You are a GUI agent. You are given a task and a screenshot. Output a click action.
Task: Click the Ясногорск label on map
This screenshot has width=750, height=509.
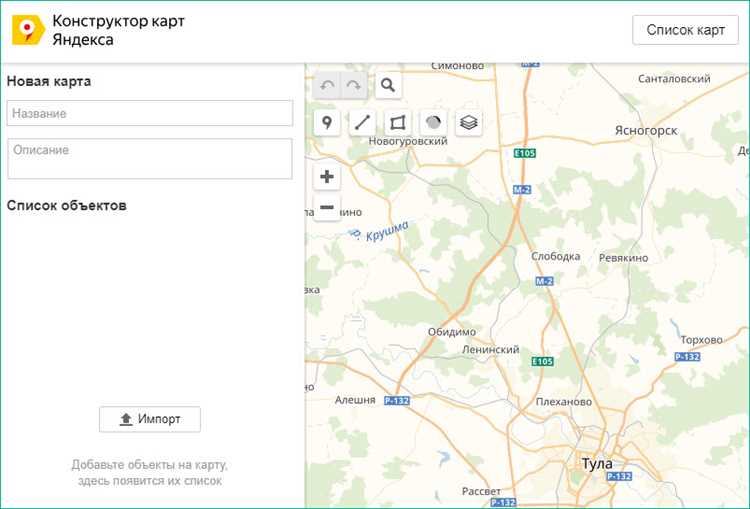click(x=646, y=131)
